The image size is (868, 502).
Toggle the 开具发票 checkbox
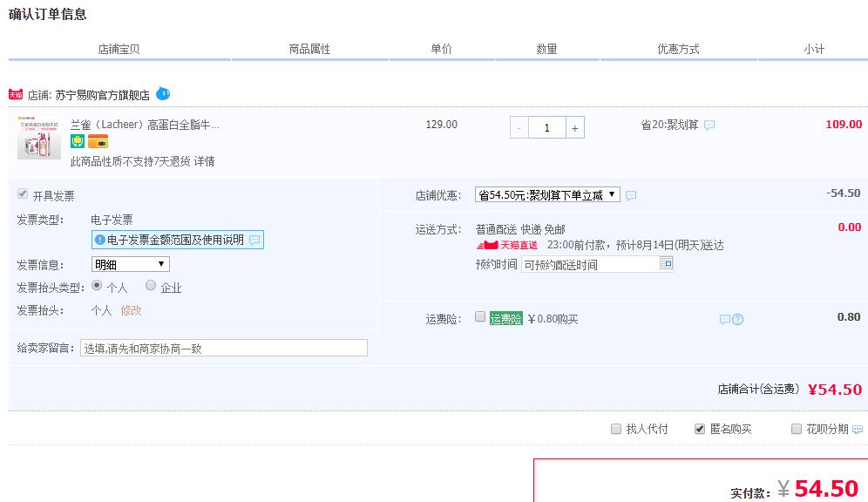point(23,193)
